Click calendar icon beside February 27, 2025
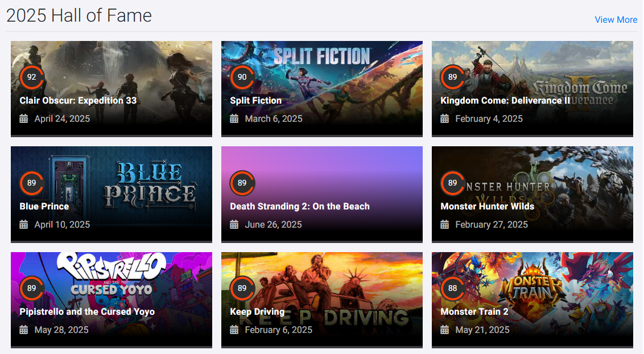The height and width of the screenshot is (354, 644). (444, 225)
